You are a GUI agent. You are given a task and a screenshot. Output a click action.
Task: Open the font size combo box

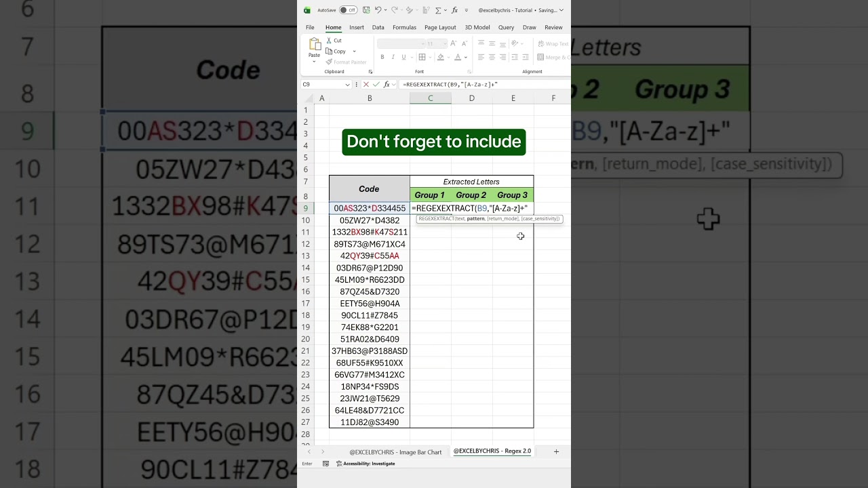[436, 43]
